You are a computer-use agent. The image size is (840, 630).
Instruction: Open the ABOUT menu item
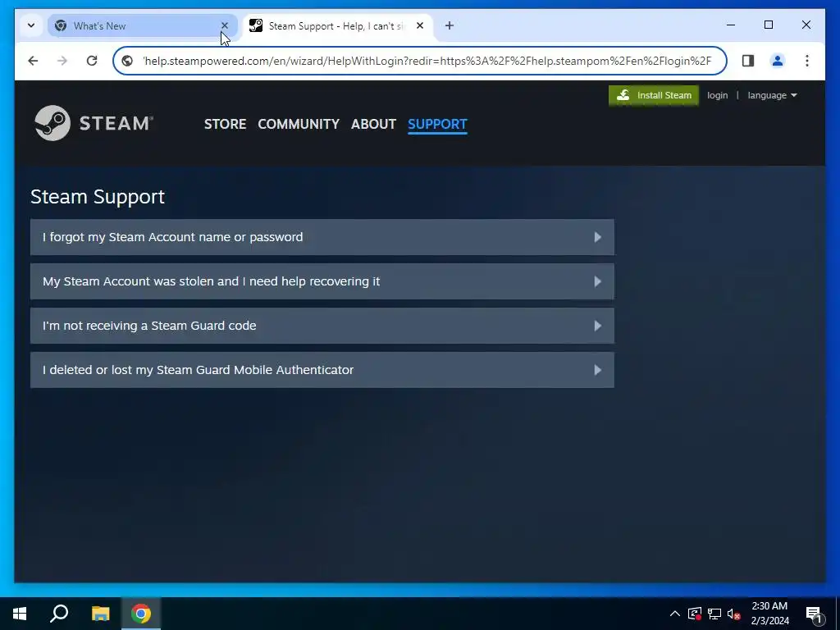click(x=373, y=124)
